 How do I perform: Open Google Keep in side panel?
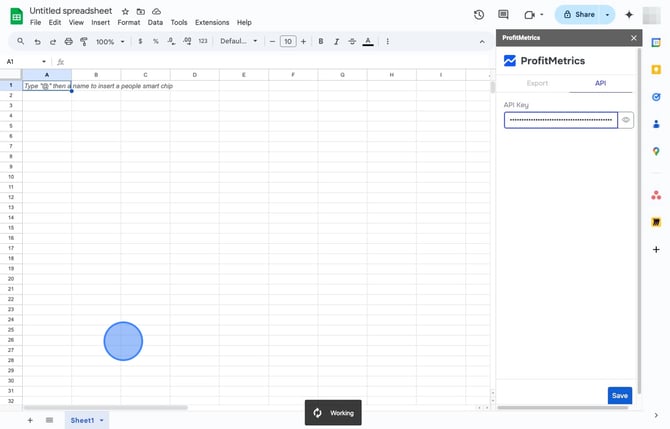[656, 70]
